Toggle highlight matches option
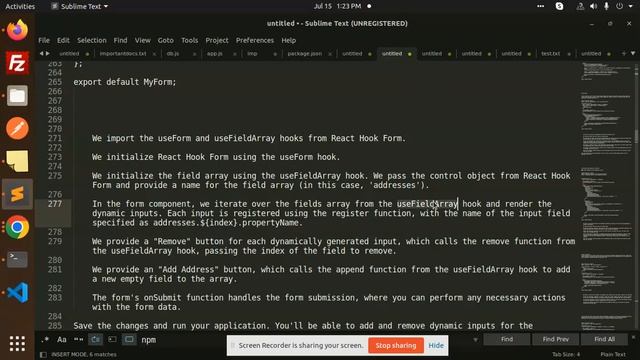 coord(129,340)
